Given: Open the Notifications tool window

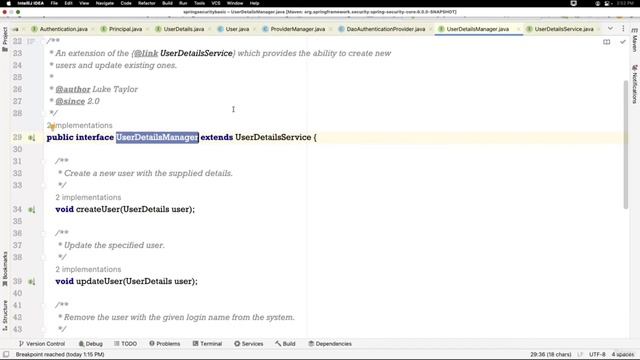Looking at the screenshot, I should click(x=635, y=84).
